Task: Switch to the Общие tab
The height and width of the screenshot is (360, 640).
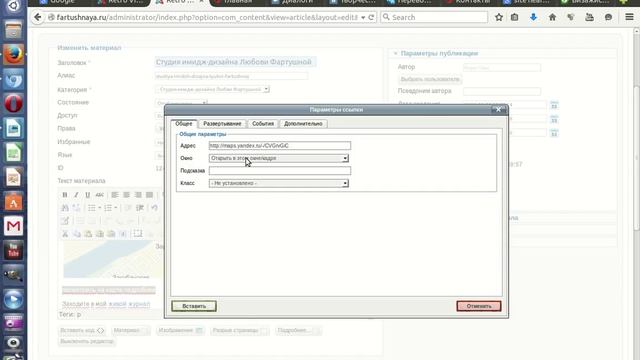Action: pyautogui.click(x=184, y=123)
